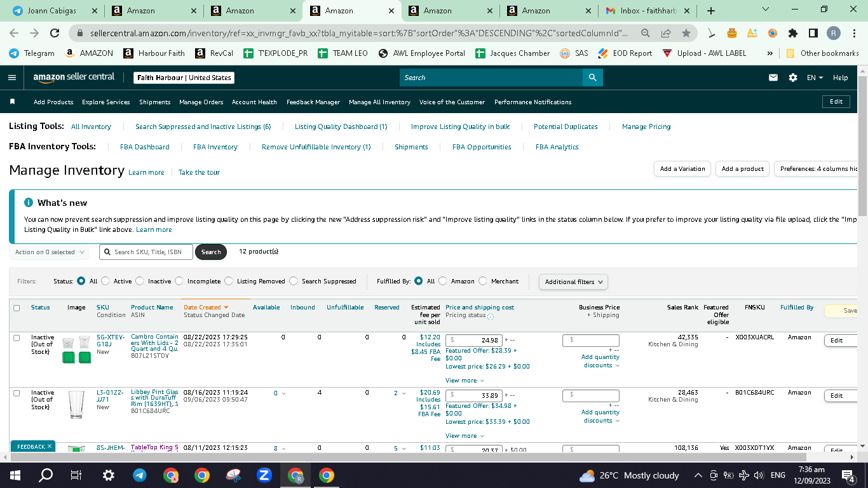Open browser extensions puzzle icon
This screenshot has width=868, height=488.
pyautogui.click(x=793, y=33)
